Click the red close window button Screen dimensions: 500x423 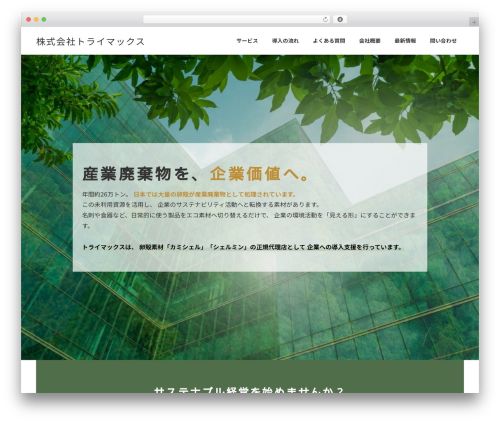click(29, 20)
